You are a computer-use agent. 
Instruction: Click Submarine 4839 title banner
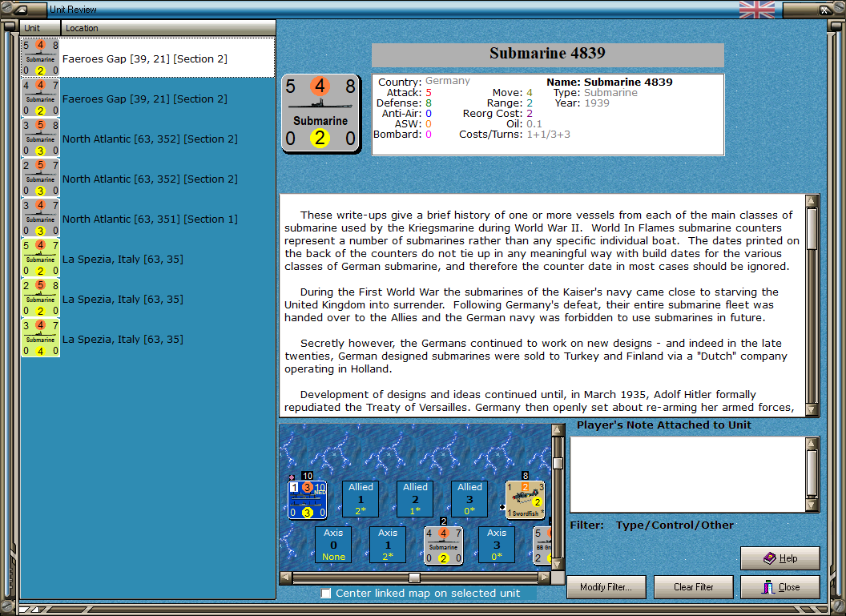(548, 54)
